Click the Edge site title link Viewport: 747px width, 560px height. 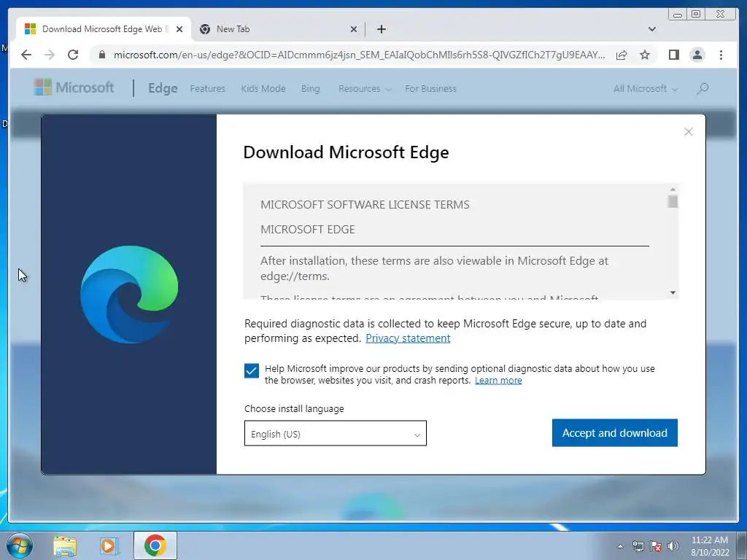pos(163,88)
